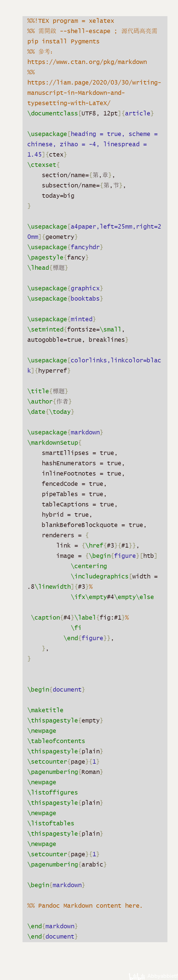Viewport: 178px width, 980px height.
Task: Click the \pagestyle{fancy} line
Action: tap(58, 257)
